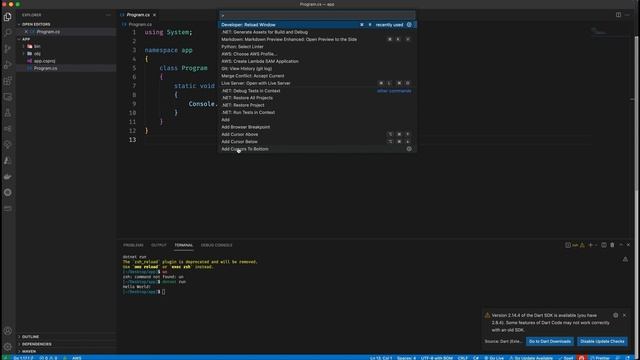Open Run and Debug view
The image size is (640, 360).
8,64
